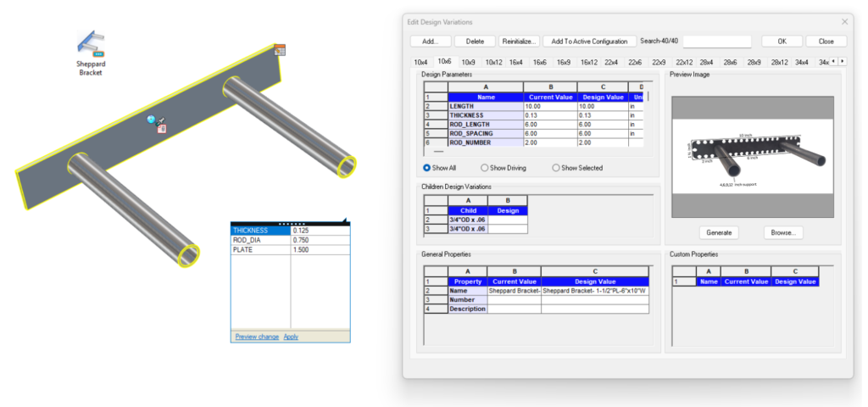The image size is (868, 407).
Task: Click the Browse... button under preview
Action: (783, 232)
